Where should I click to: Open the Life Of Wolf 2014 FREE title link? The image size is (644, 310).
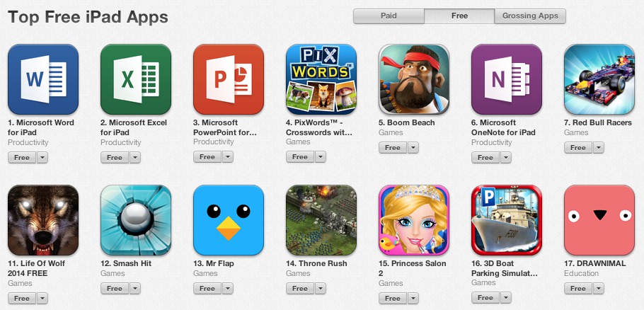[x=36, y=268]
